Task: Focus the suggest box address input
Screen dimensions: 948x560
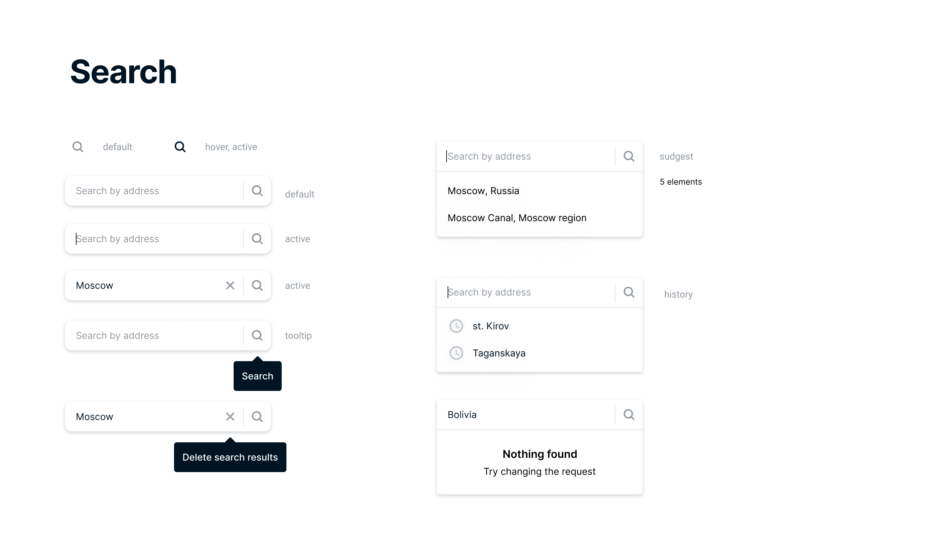Action: [x=525, y=156]
